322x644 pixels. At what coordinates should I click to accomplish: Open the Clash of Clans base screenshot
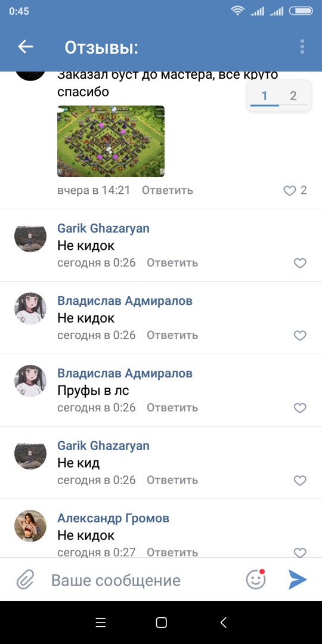coord(111,141)
